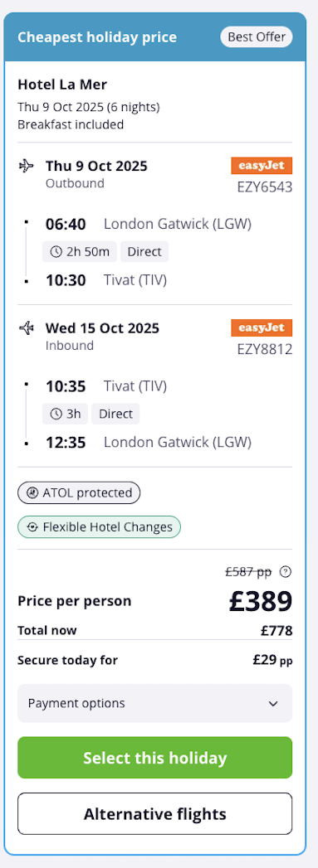Click the Payment options chevron arrow
Viewport: 318px width, 868px height.
pos(273,704)
